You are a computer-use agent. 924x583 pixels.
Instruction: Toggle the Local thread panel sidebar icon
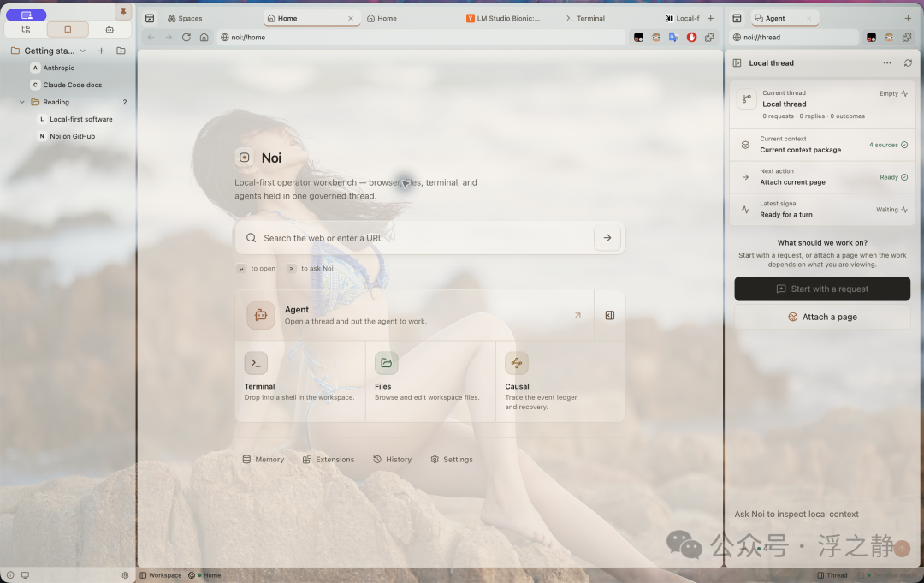pos(737,63)
